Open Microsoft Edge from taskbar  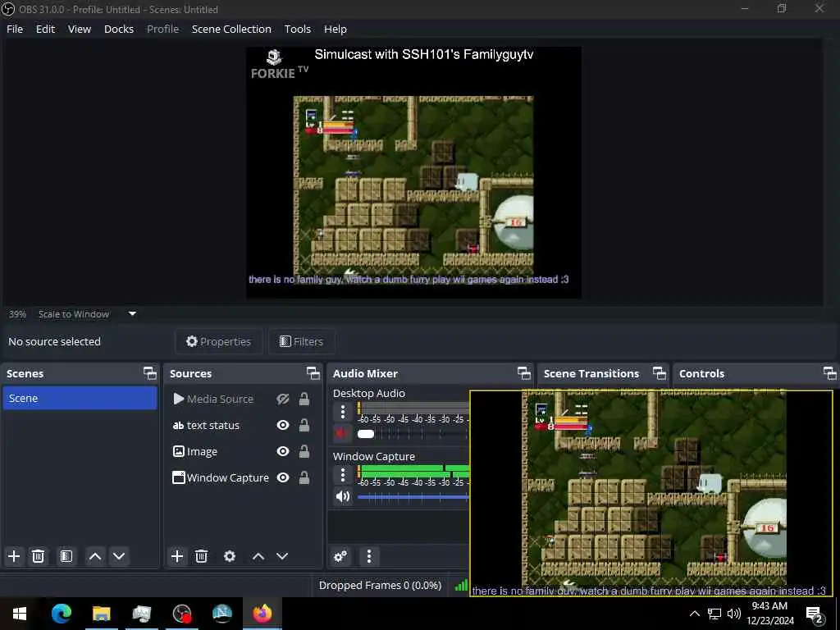(61, 614)
